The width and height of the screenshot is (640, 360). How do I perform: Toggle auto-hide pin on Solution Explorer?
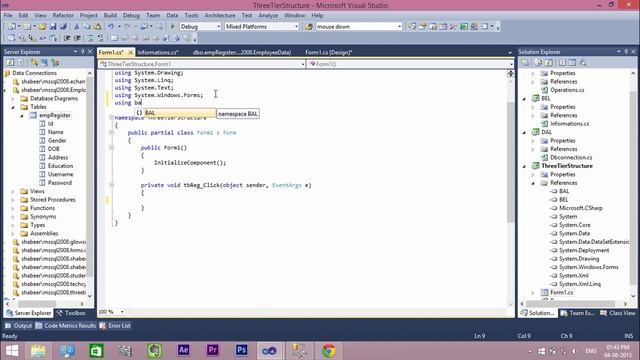pyautogui.click(x=626, y=52)
